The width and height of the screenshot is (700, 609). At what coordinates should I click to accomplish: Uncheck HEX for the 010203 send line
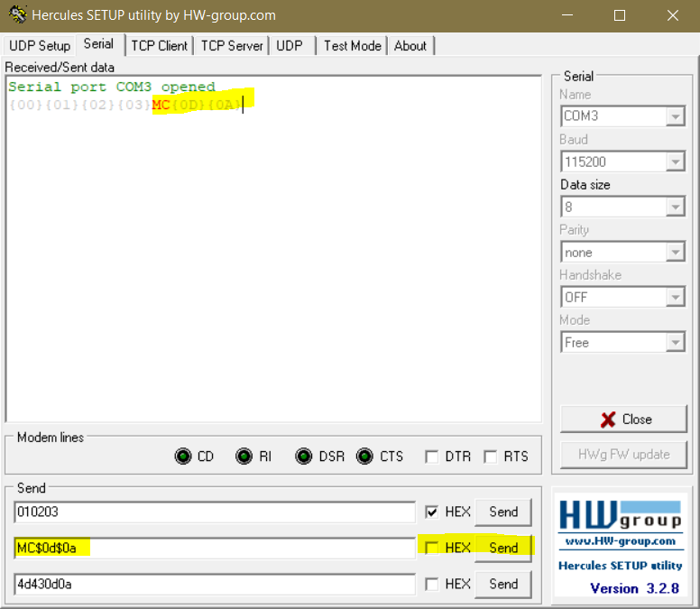pyautogui.click(x=432, y=512)
